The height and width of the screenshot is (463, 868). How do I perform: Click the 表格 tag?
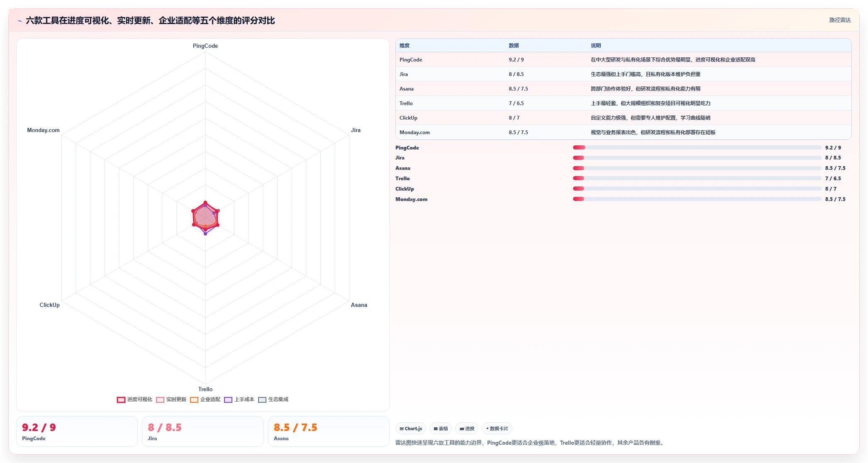[441, 429]
